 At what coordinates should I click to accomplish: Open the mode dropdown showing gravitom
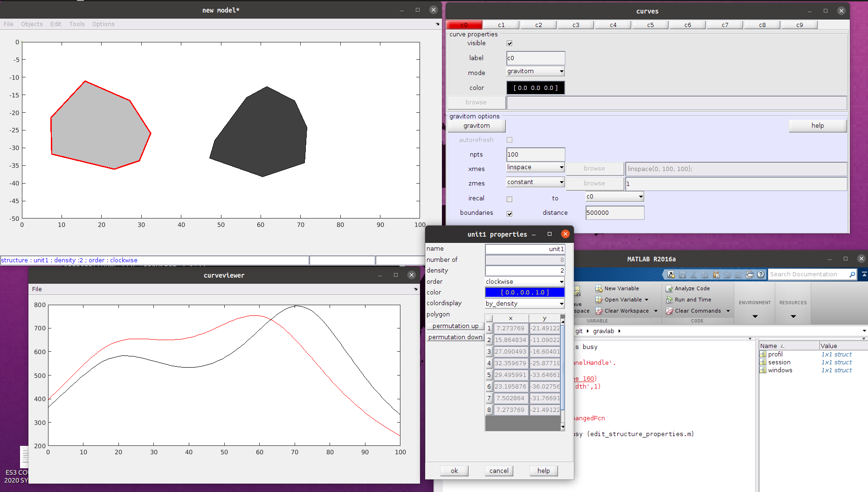536,71
